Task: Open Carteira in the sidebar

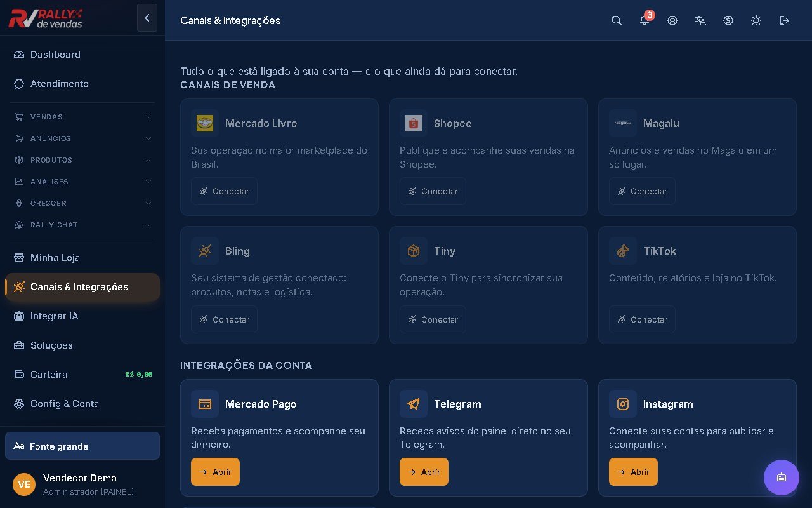Action: click(x=82, y=375)
